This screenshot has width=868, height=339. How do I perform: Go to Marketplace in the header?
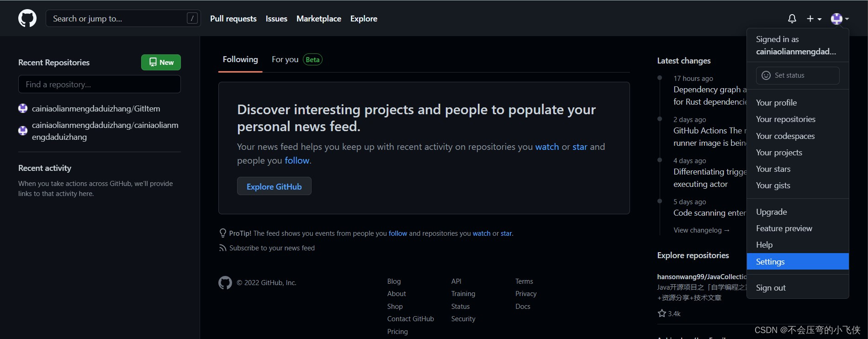point(319,19)
